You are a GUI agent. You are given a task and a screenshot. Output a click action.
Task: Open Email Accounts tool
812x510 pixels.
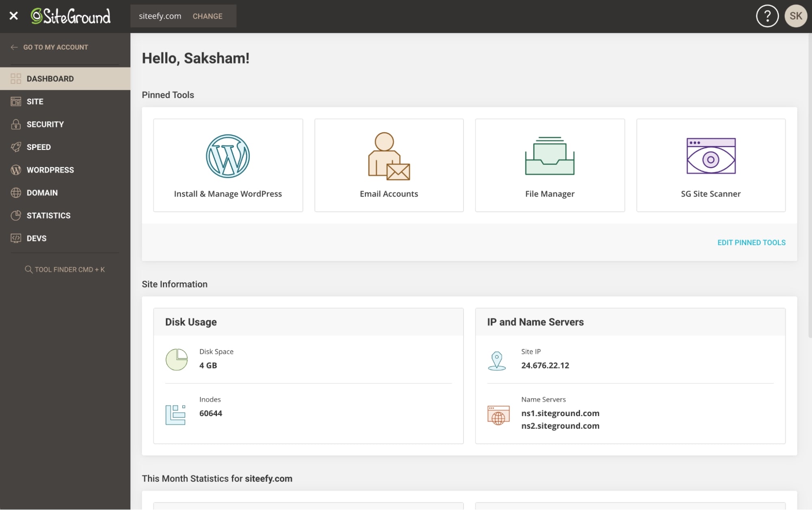389,165
